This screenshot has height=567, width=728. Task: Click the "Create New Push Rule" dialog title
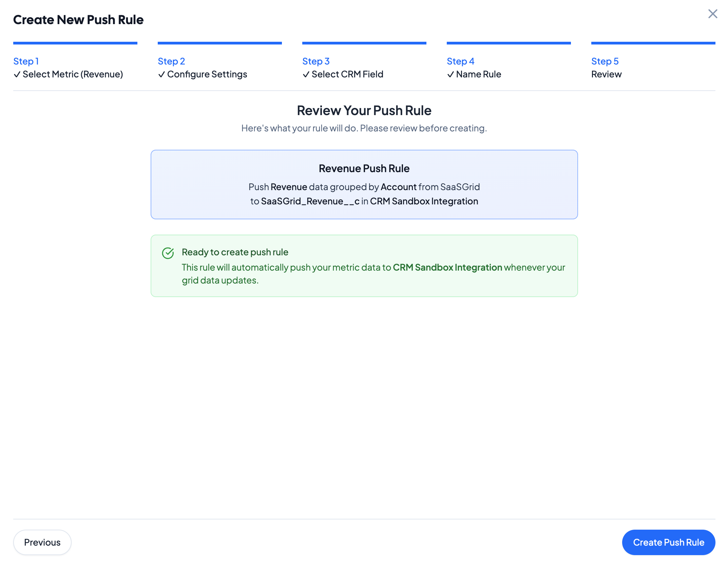click(x=78, y=20)
